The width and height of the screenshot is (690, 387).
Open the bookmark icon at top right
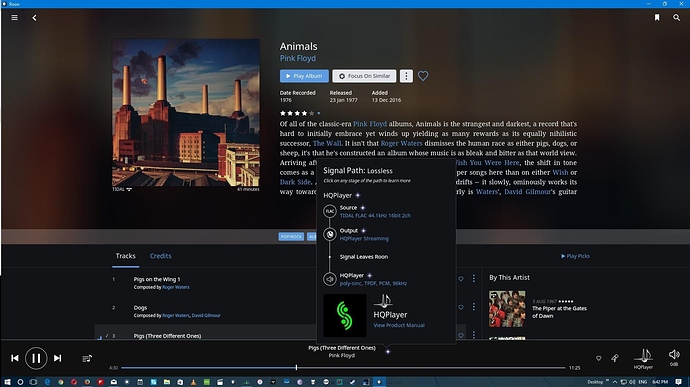tap(657, 18)
